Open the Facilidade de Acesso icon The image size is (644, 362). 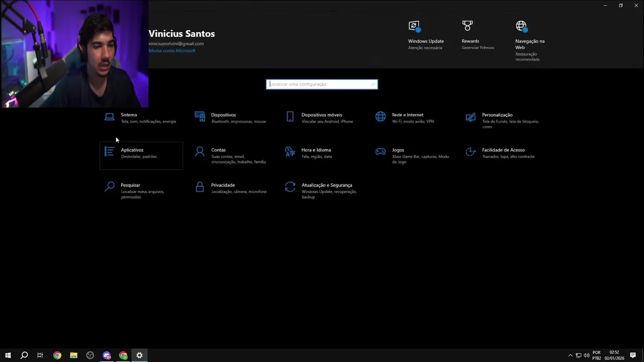(470, 151)
